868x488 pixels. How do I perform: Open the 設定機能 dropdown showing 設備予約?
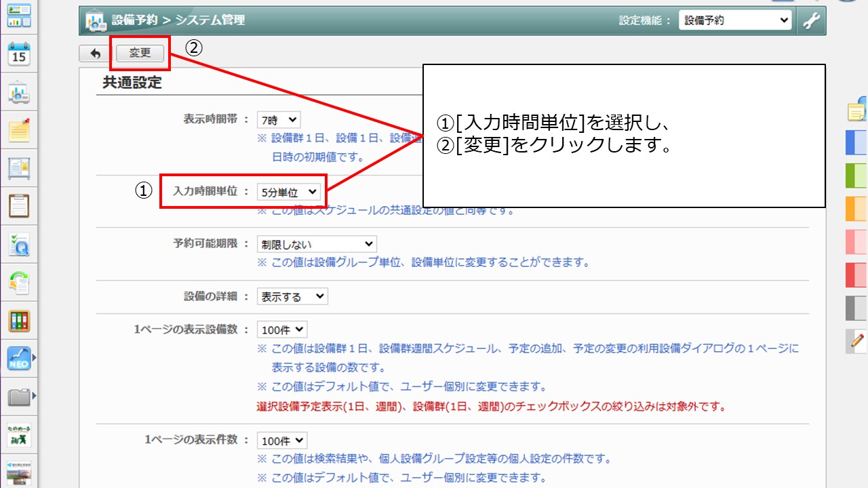coord(735,20)
